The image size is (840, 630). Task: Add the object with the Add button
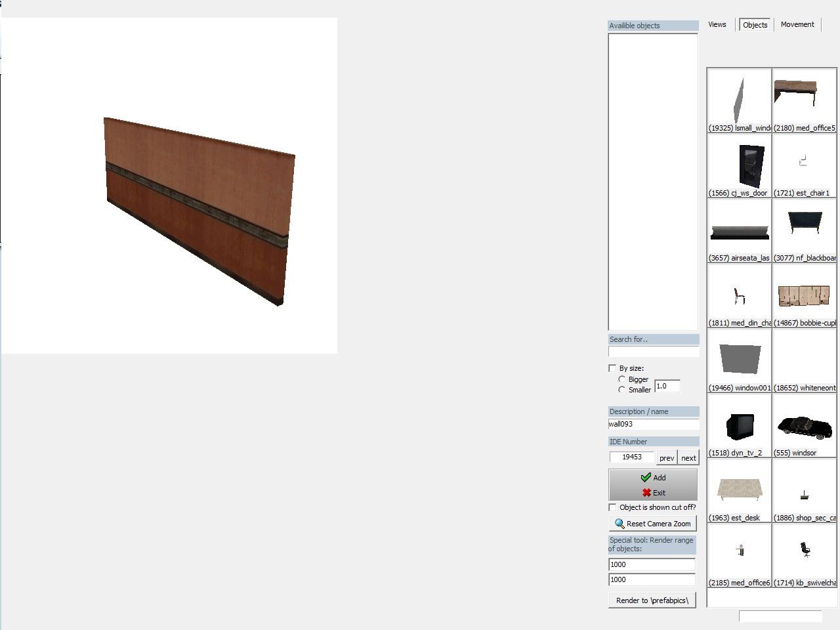click(653, 478)
